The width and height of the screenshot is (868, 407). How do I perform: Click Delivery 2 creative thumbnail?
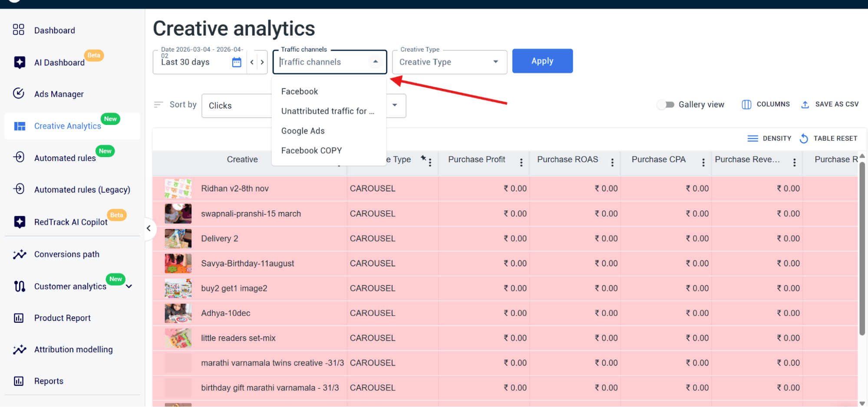178,239
